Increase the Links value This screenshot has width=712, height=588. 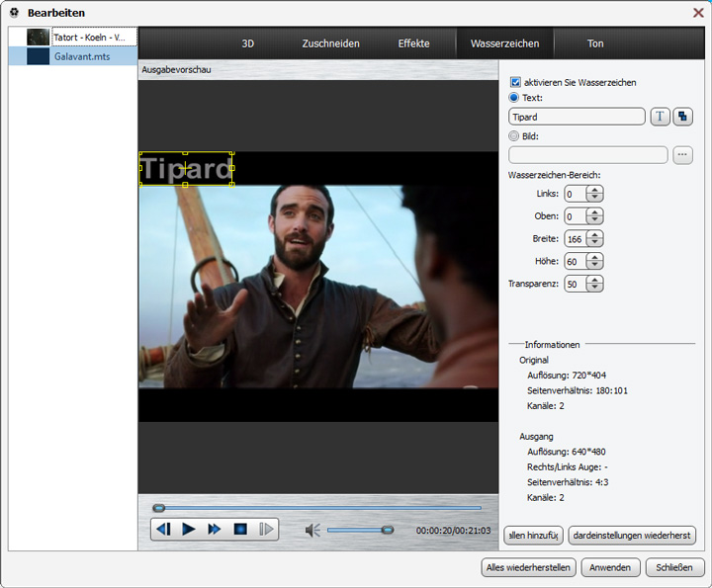[x=594, y=190]
